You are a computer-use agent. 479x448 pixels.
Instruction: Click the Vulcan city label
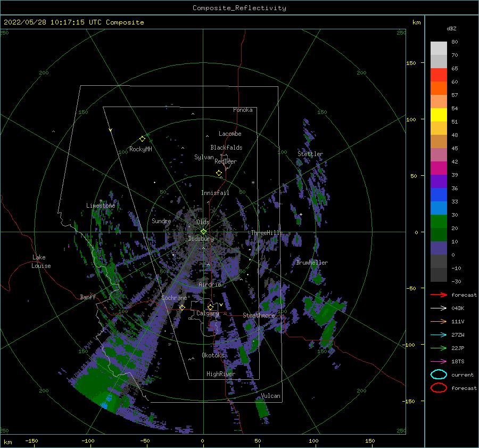pos(271,396)
